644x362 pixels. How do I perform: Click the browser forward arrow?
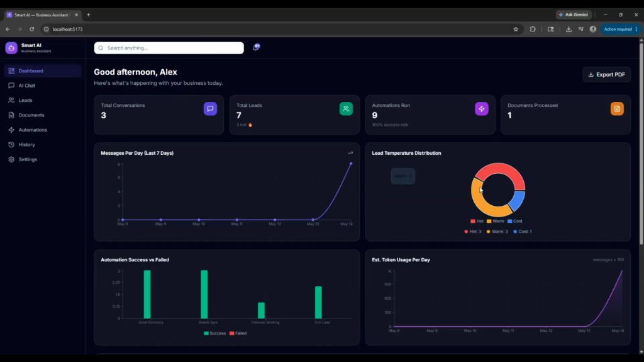[x=19, y=29]
